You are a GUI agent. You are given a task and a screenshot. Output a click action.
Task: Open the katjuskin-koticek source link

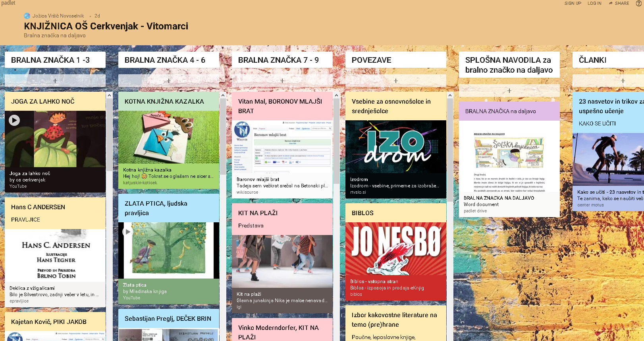(140, 183)
